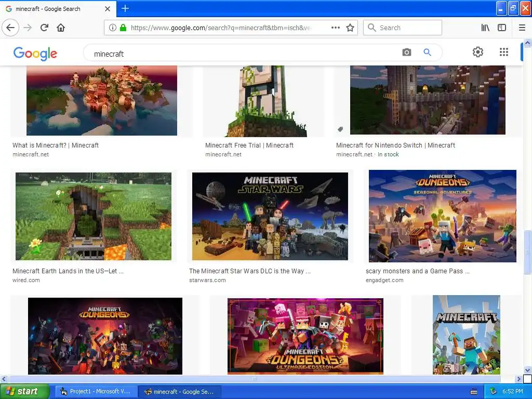Go back to the previous page
The image size is (532, 399).
pyautogui.click(x=10, y=28)
